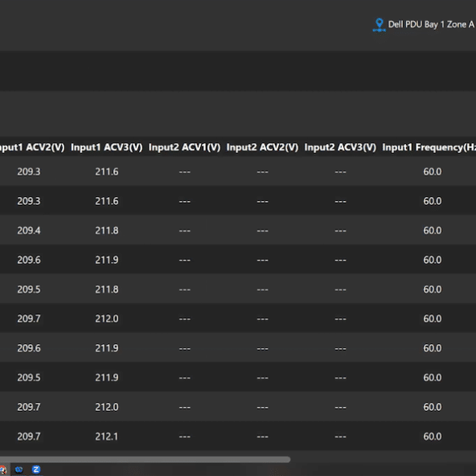Viewport: 476px width, 476px height.
Task: Click the blue location pin icon
Action: (x=379, y=25)
